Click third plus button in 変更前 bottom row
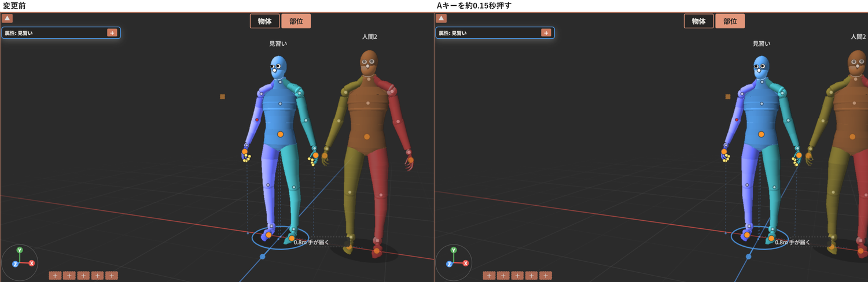The height and width of the screenshot is (282, 868). (x=83, y=276)
